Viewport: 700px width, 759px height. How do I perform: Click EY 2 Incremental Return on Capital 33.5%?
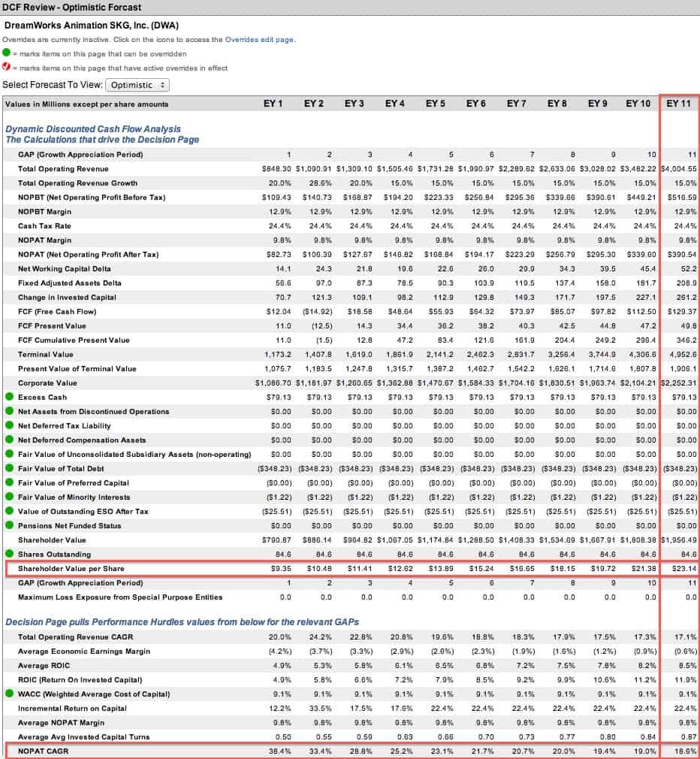click(321, 709)
